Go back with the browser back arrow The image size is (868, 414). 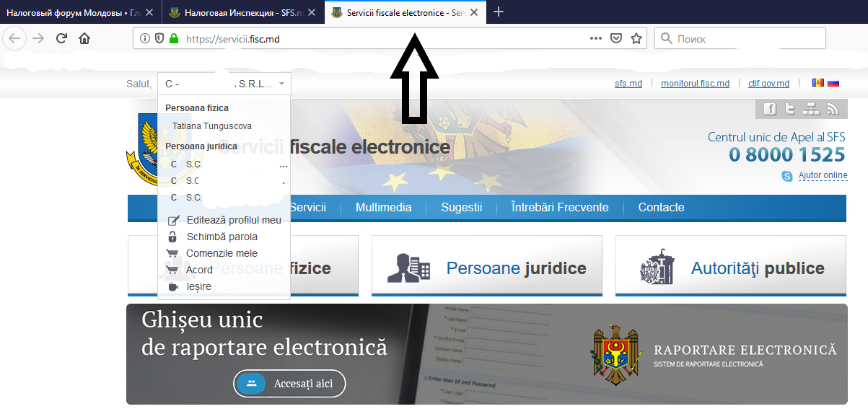tap(16, 39)
